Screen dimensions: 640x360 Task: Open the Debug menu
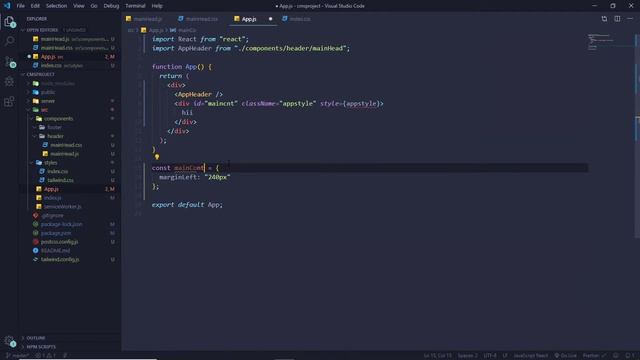(111, 6)
